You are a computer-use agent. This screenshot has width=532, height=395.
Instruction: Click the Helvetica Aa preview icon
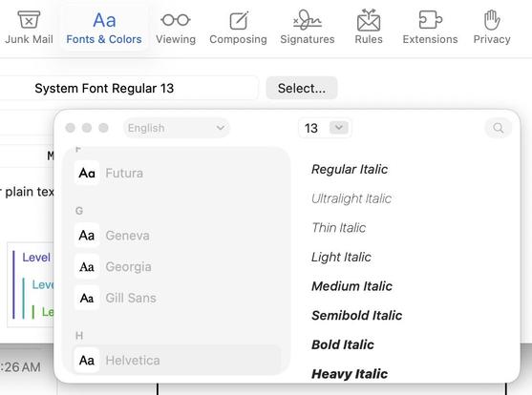[x=87, y=360]
